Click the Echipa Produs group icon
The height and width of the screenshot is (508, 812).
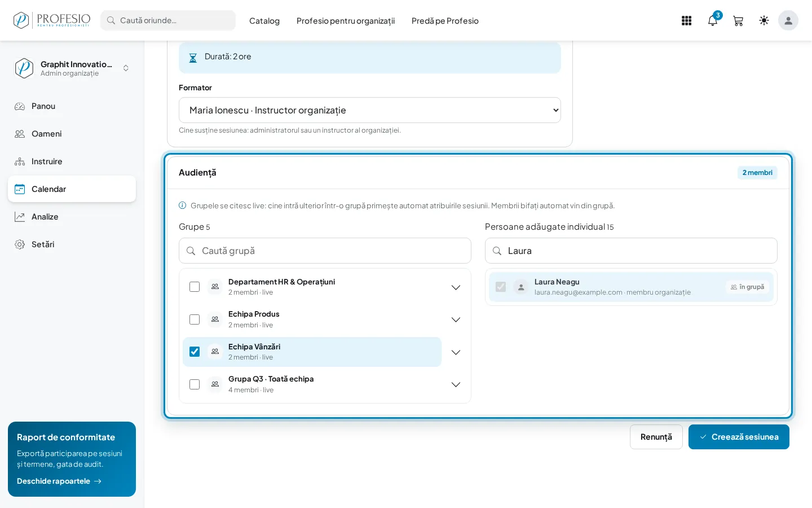coord(215,319)
